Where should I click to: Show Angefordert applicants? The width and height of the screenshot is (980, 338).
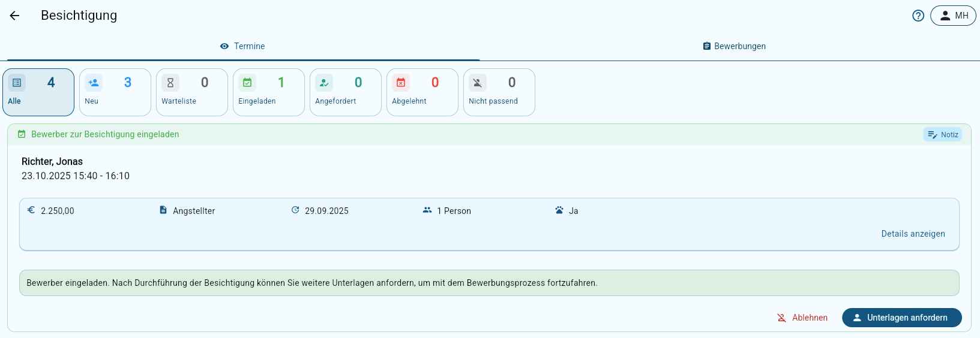pyautogui.click(x=346, y=92)
